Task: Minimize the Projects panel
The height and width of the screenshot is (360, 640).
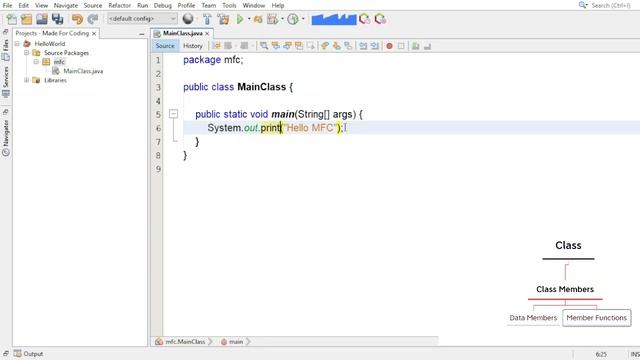Action: coord(142,34)
